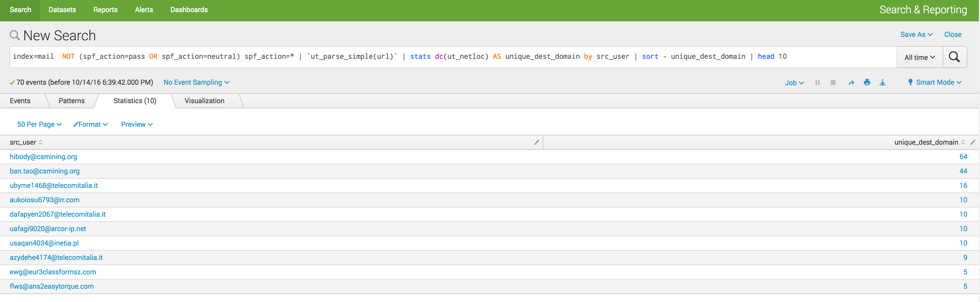Switch to the Visualization tab

click(x=204, y=101)
